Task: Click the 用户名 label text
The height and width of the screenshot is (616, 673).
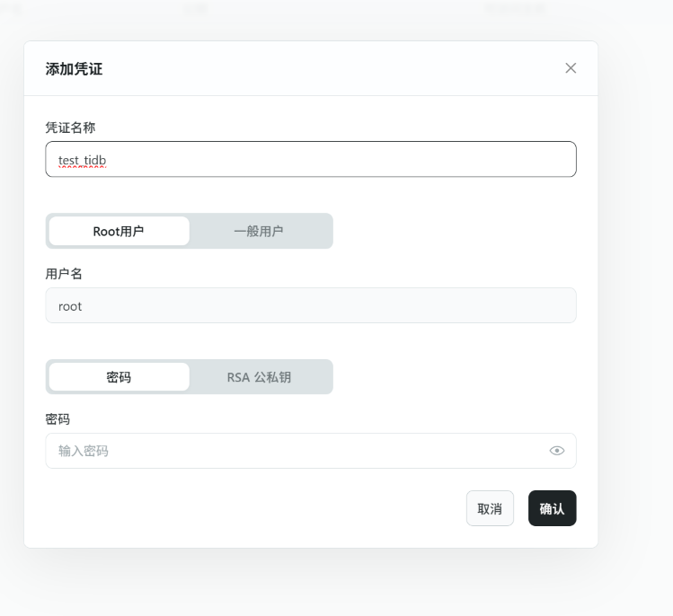Action: click(x=64, y=274)
